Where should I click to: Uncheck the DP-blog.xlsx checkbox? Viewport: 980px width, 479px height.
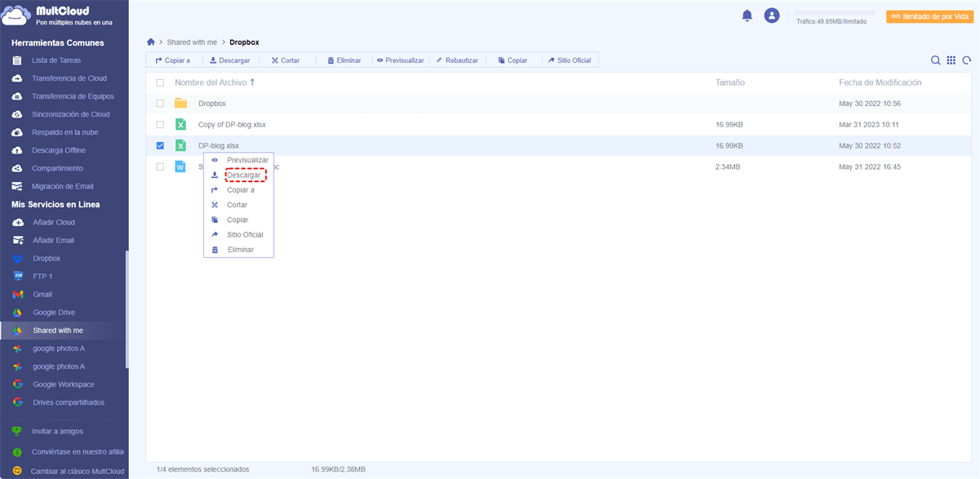160,145
